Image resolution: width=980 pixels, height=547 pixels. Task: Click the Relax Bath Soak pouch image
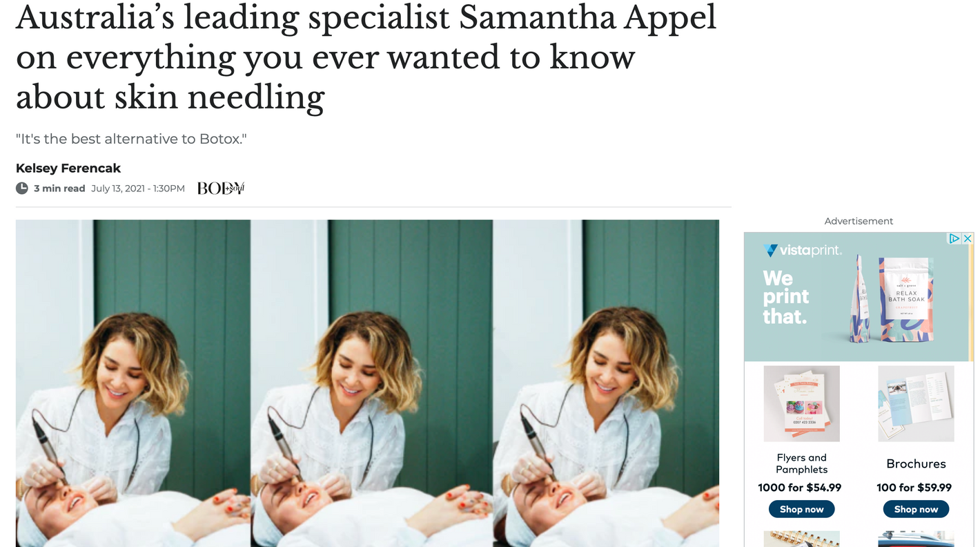click(x=906, y=298)
